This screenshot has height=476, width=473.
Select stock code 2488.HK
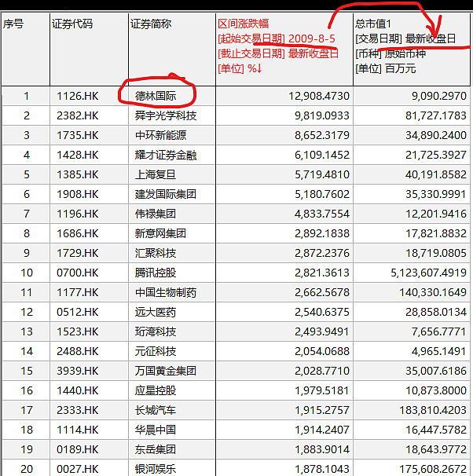(x=78, y=352)
